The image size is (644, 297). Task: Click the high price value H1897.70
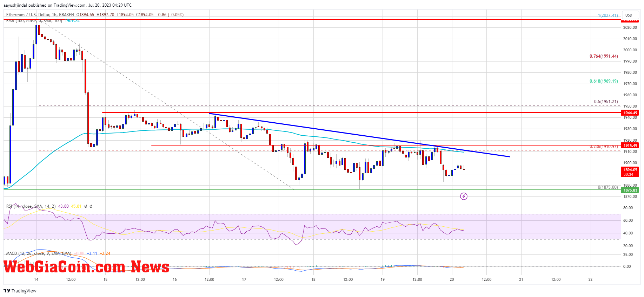click(x=105, y=15)
